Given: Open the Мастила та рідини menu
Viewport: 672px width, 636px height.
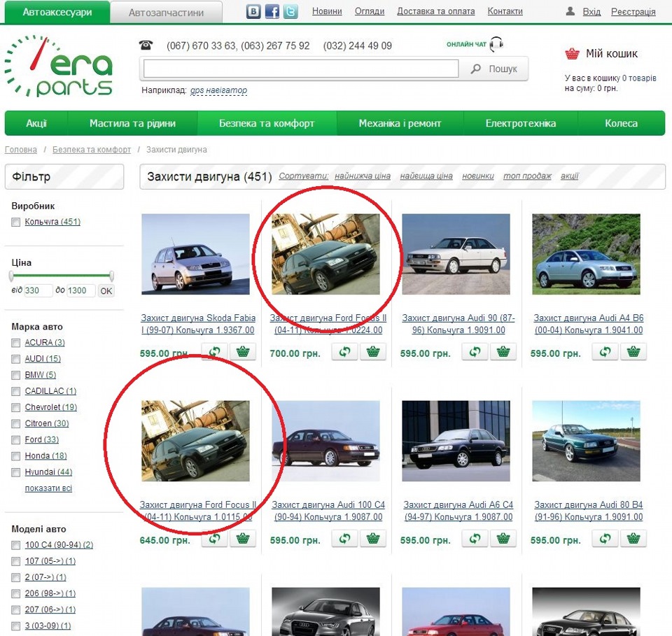Looking at the screenshot, I should (x=132, y=123).
